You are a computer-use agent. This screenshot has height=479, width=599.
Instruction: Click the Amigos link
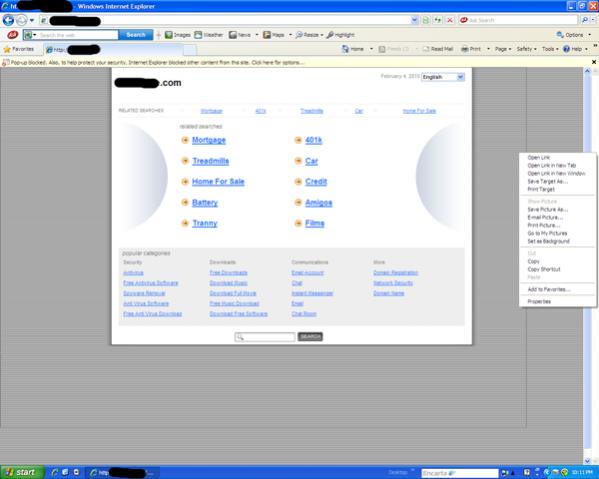(x=319, y=203)
